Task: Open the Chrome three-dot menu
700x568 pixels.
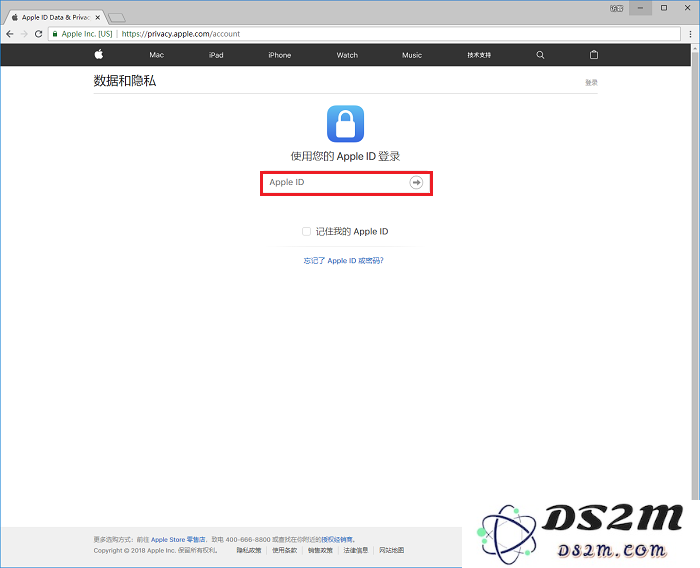Action: click(690, 34)
